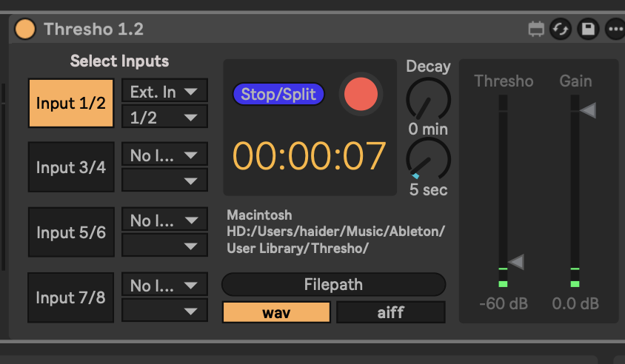The height and width of the screenshot is (364, 625).
Task: Click the Decay minutes knob
Action: coord(428,98)
